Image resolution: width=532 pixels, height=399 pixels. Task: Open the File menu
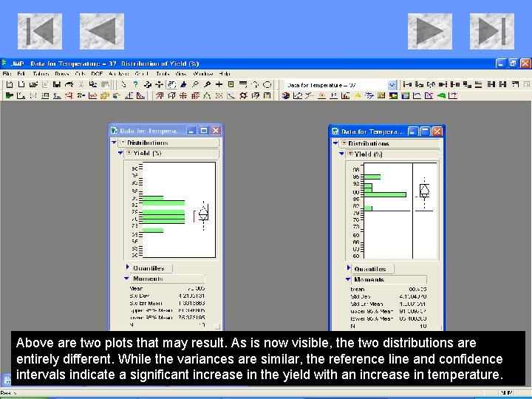coord(7,74)
